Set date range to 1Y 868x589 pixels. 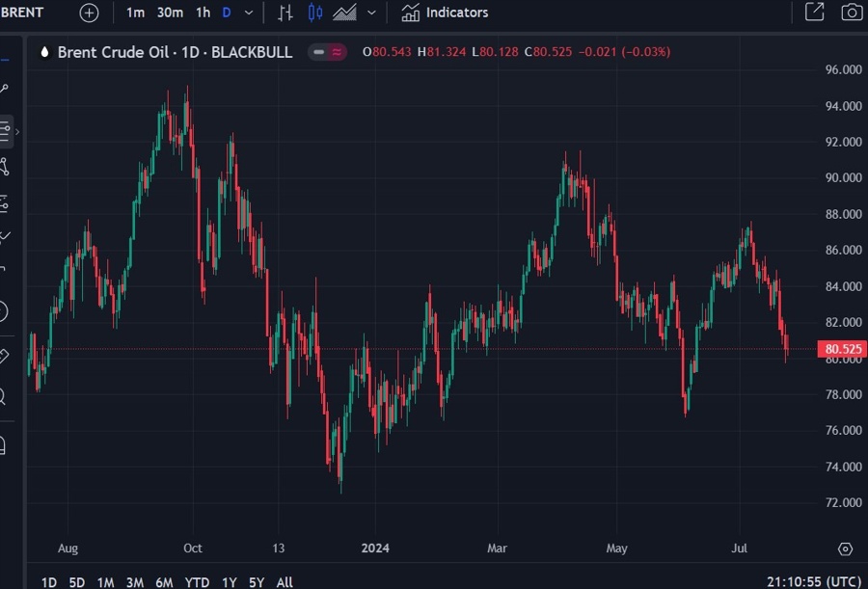tap(230, 582)
